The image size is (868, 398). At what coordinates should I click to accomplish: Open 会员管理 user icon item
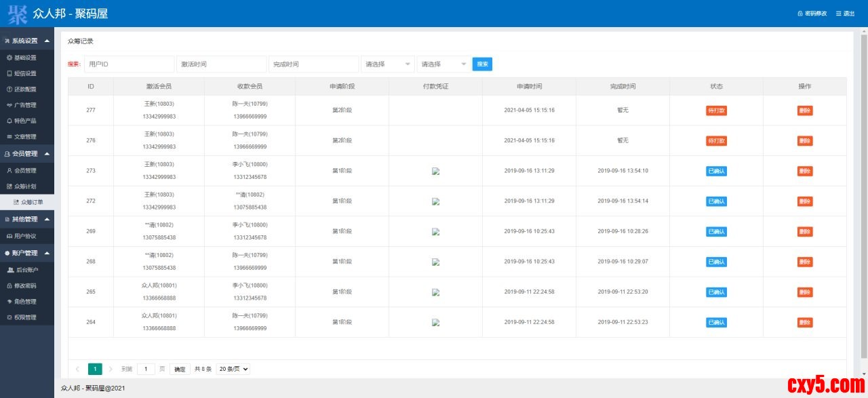(9, 170)
